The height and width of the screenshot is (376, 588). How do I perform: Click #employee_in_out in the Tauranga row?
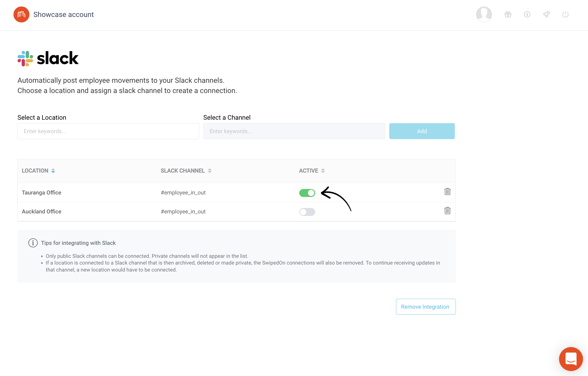point(183,192)
